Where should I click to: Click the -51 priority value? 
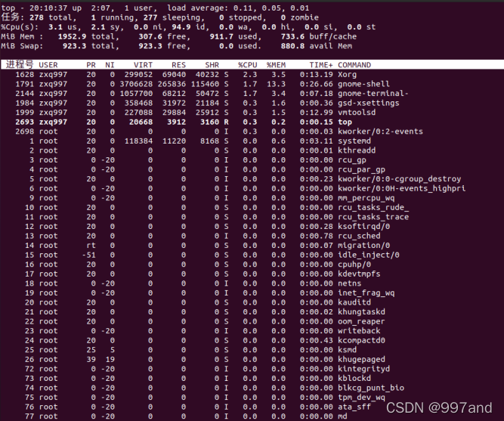pyautogui.click(x=88, y=255)
